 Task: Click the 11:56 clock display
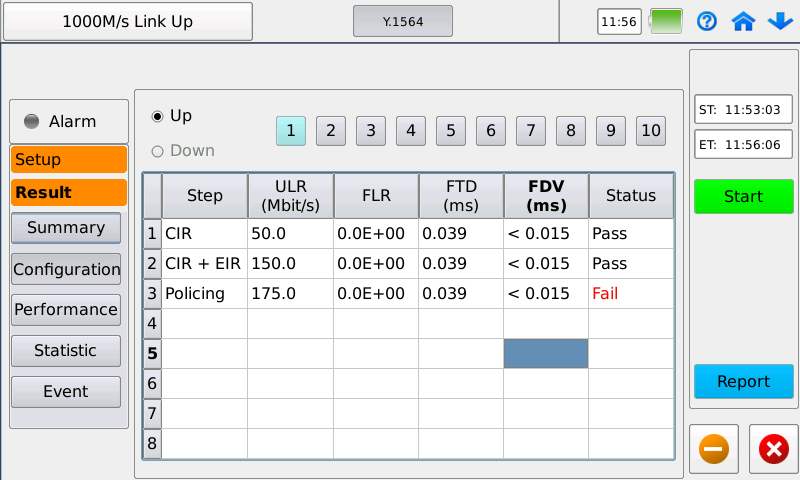coord(619,21)
